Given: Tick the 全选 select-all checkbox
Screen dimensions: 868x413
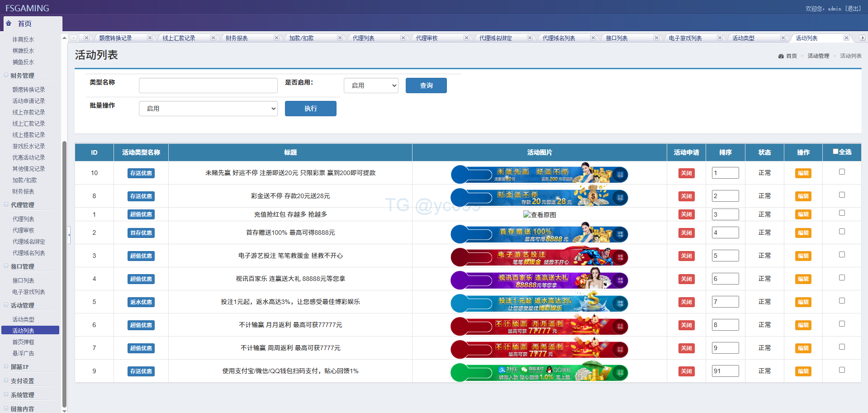Looking at the screenshot, I should (x=835, y=152).
